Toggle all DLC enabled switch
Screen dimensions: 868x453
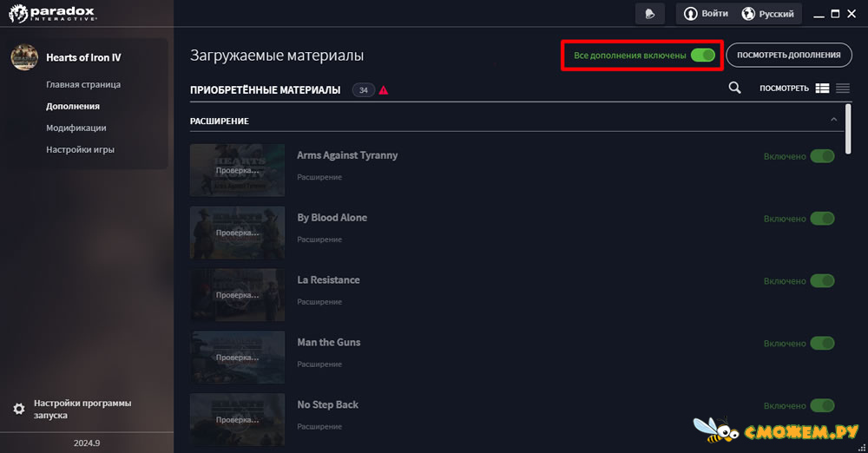pos(702,55)
